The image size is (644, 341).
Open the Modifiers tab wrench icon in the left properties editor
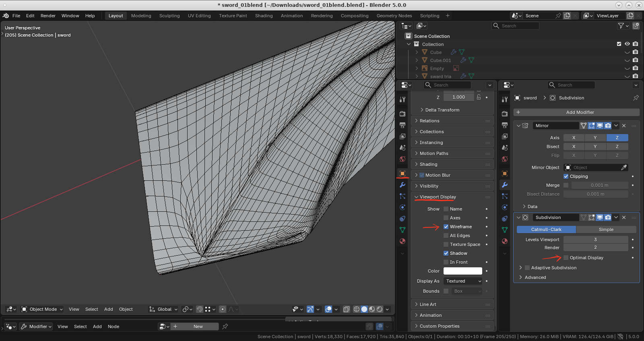click(x=402, y=185)
